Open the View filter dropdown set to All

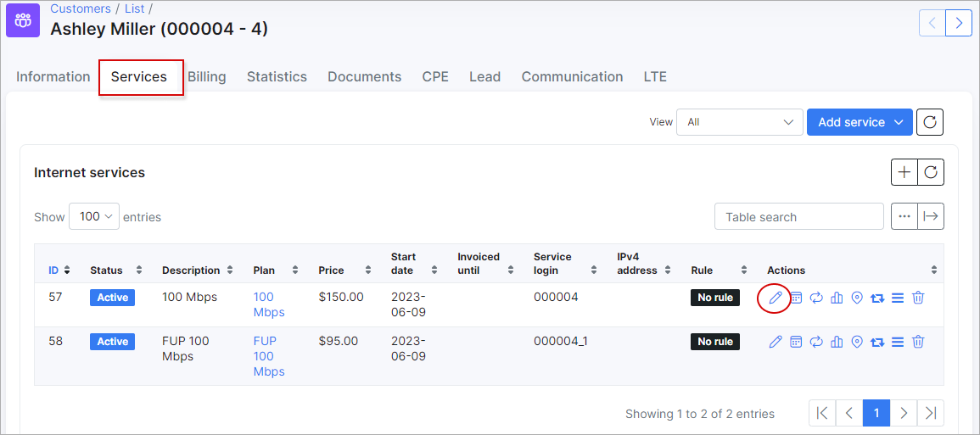click(x=739, y=122)
